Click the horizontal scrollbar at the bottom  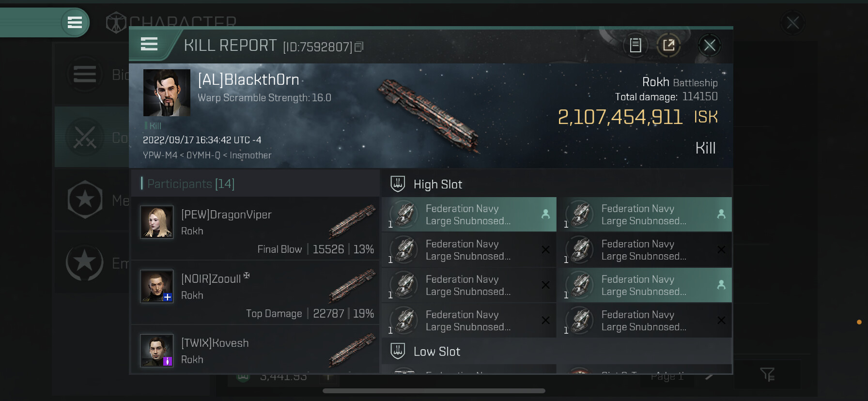tap(434, 391)
